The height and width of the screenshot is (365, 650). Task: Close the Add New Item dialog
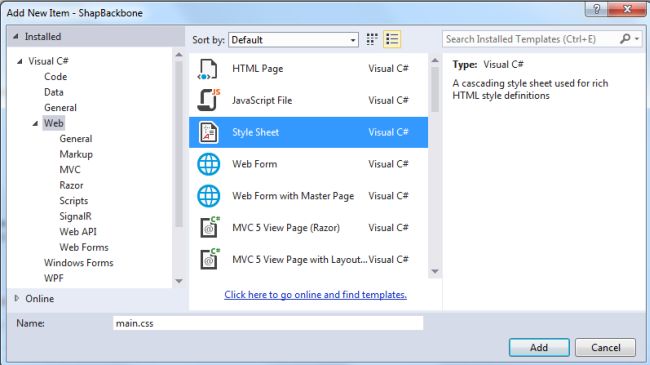(627, 9)
